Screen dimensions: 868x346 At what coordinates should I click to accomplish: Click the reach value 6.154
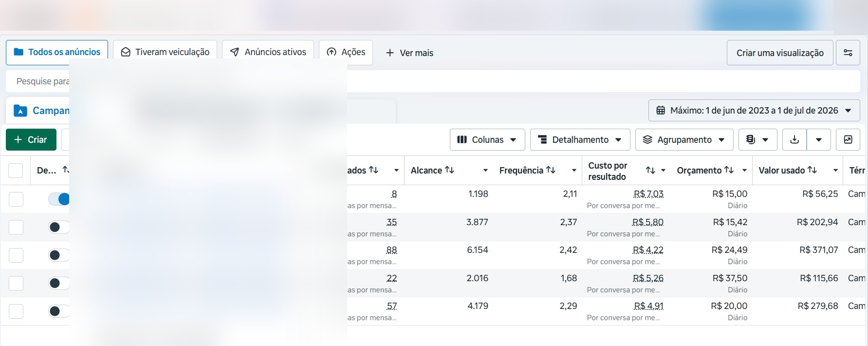pos(478,250)
